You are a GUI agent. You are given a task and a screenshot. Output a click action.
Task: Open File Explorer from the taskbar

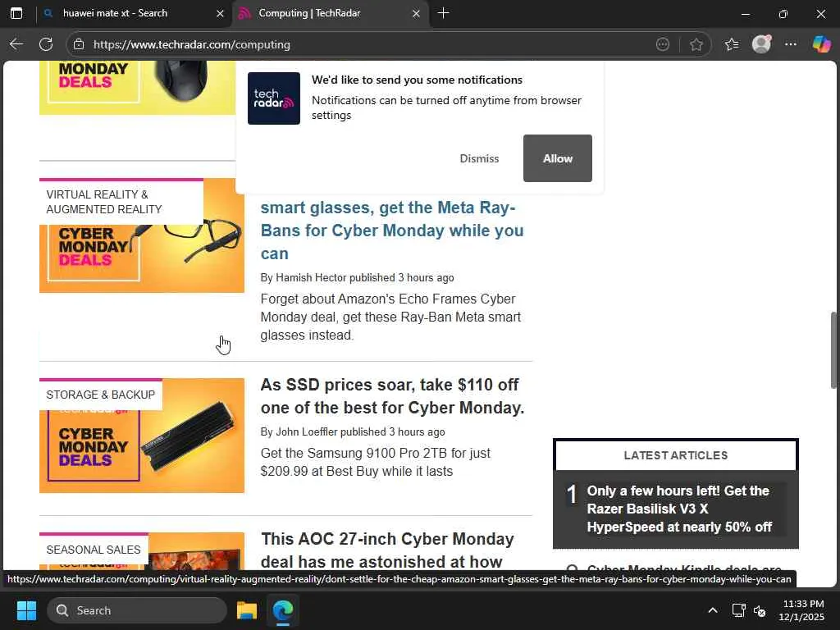click(x=247, y=610)
